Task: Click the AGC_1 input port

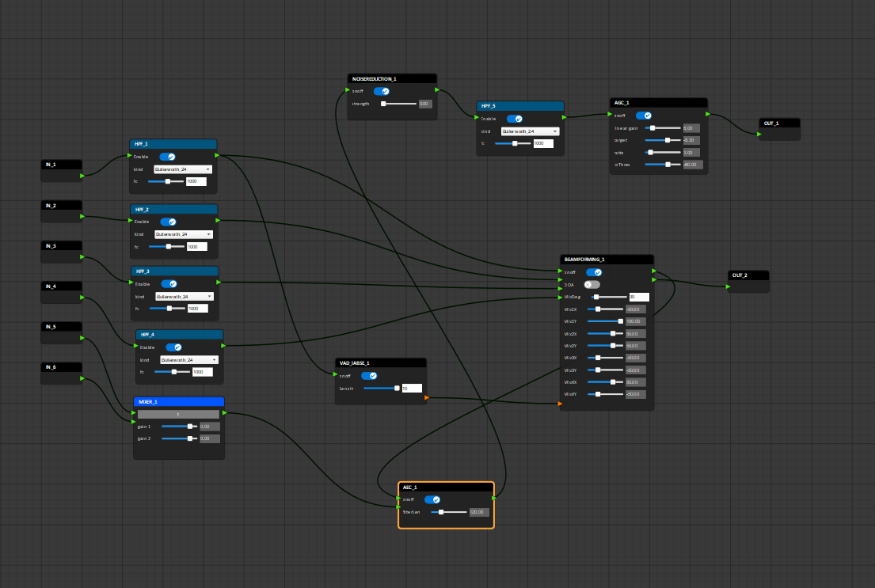Action: (610, 115)
